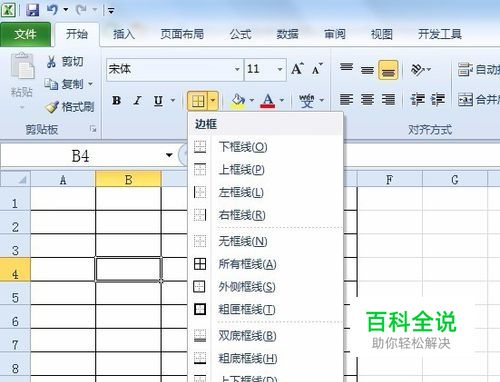Click the borders grid button
This screenshot has height=382, width=500.
[x=198, y=100]
